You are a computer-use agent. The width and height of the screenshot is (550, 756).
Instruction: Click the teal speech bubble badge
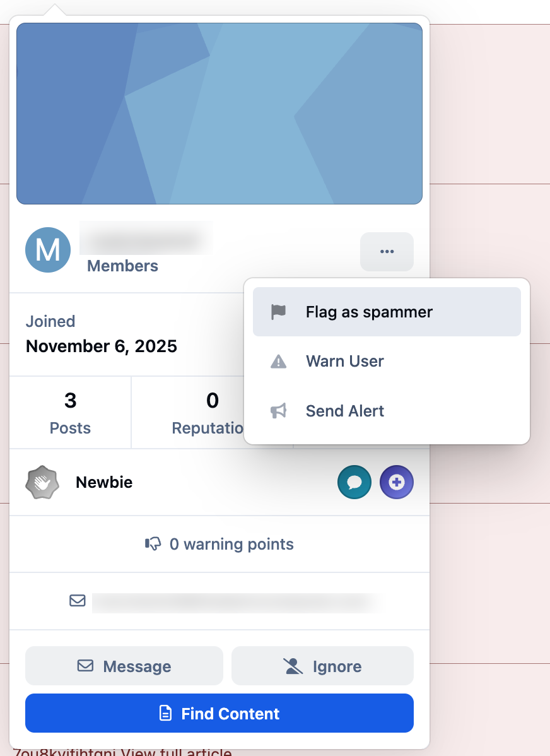[x=354, y=482]
